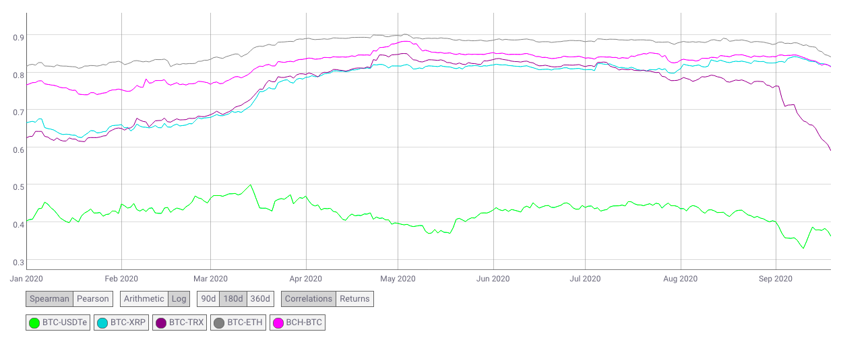Click the 0.5 y-axis label
The height and width of the screenshot is (340, 868).
19,187
